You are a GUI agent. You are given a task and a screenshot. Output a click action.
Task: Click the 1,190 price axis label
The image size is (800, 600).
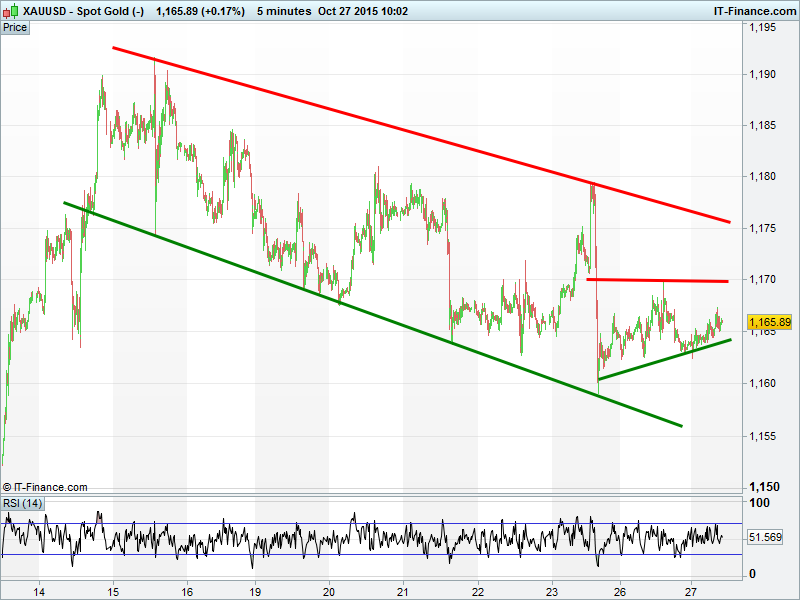(762, 74)
